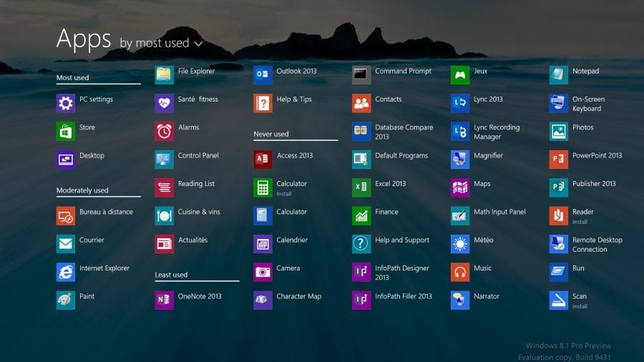Open the Help & Tips icon
The height and width of the screenshot is (362, 644).
tap(263, 103)
